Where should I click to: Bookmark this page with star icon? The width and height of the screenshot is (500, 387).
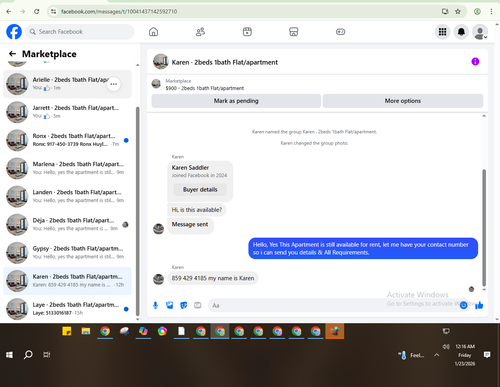pyautogui.click(x=458, y=11)
